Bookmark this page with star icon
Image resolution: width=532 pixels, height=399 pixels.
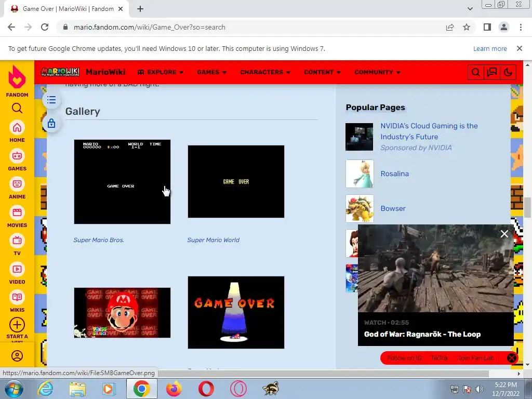click(x=467, y=27)
